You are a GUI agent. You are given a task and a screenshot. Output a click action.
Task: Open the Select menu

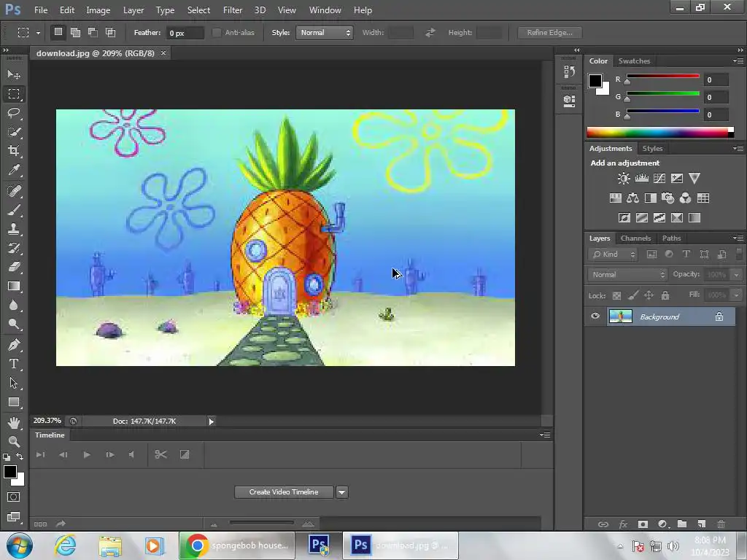198,10
